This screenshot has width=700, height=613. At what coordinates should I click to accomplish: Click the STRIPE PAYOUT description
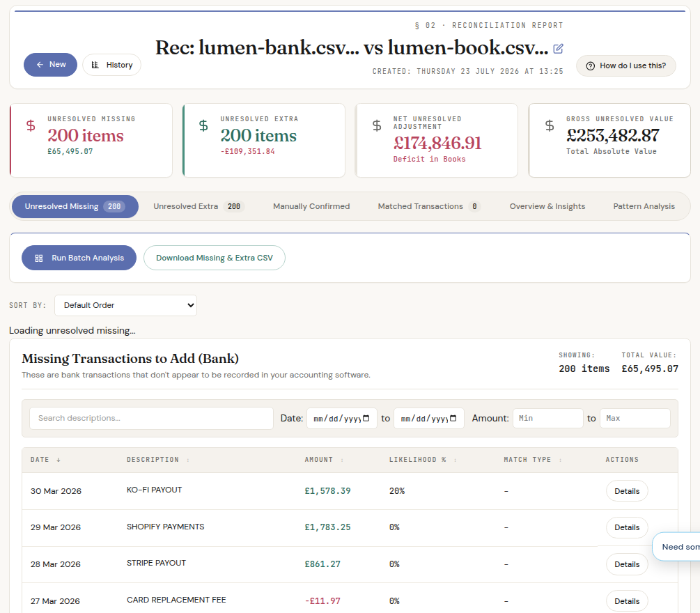click(156, 563)
